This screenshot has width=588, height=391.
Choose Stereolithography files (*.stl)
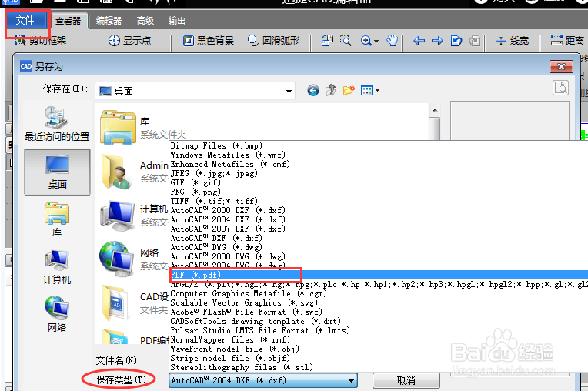[242, 367]
